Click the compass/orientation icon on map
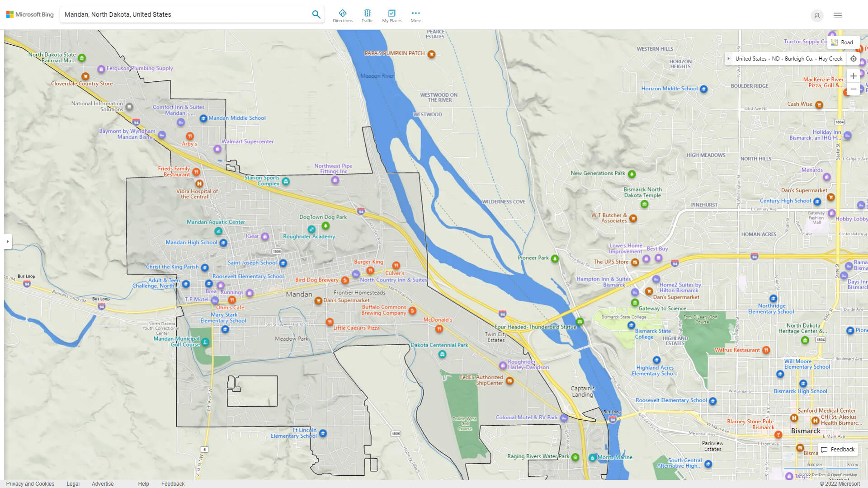The height and width of the screenshot is (488, 868). point(853,58)
